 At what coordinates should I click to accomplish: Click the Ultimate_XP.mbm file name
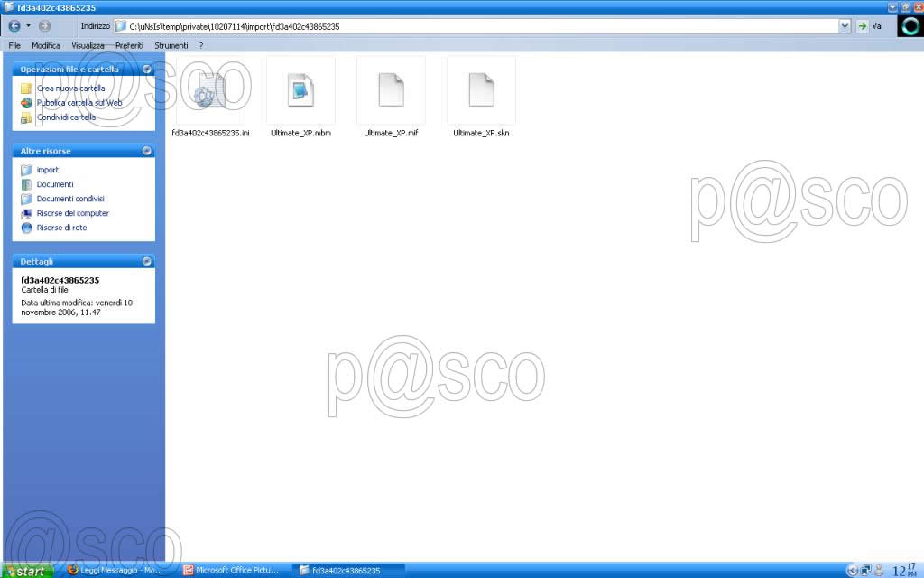click(x=300, y=133)
